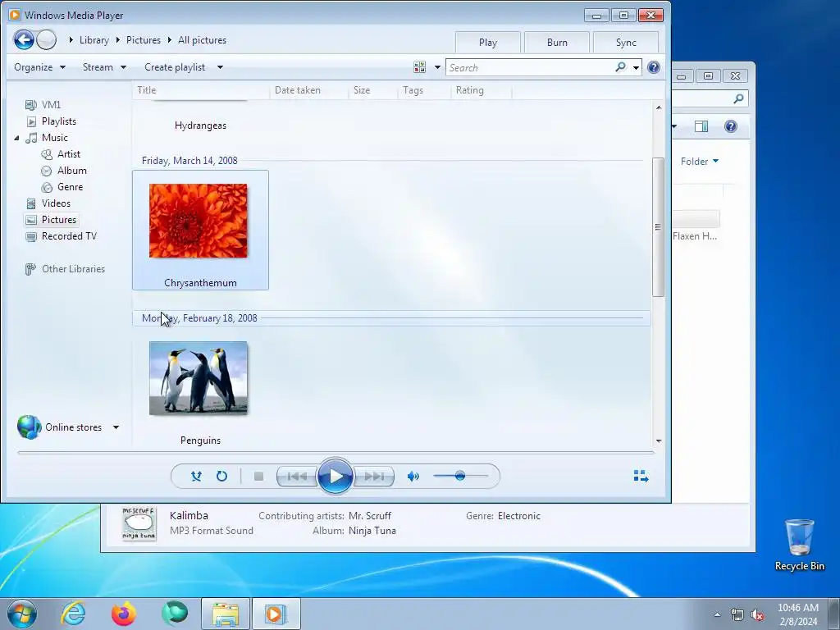The image size is (840, 630).
Task: Click the scroll up arrow in picture list
Action: [659, 107]
